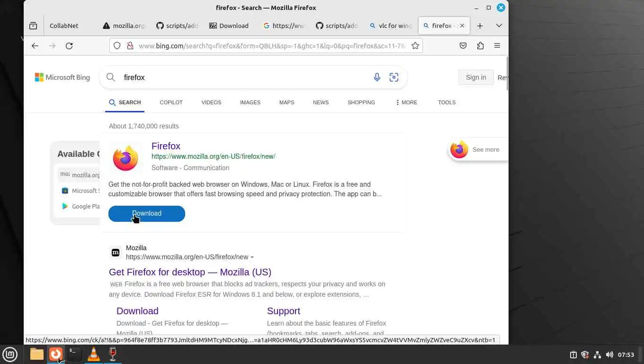Click the forward navigation arrow

(52, 45)
